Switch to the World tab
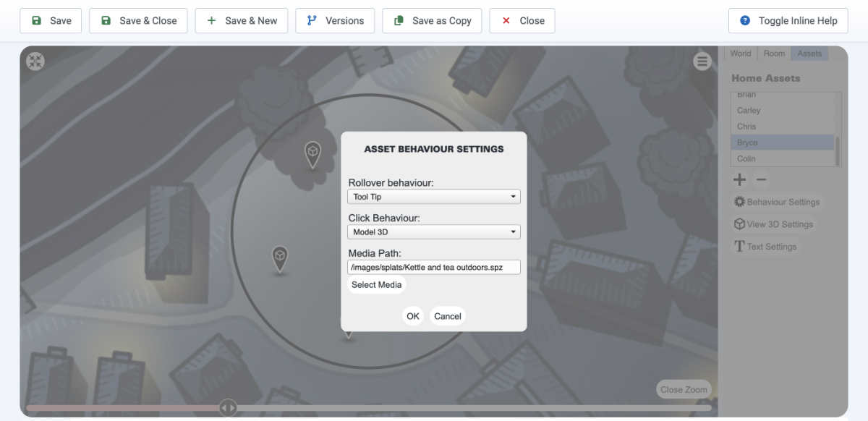 [741, 54]
